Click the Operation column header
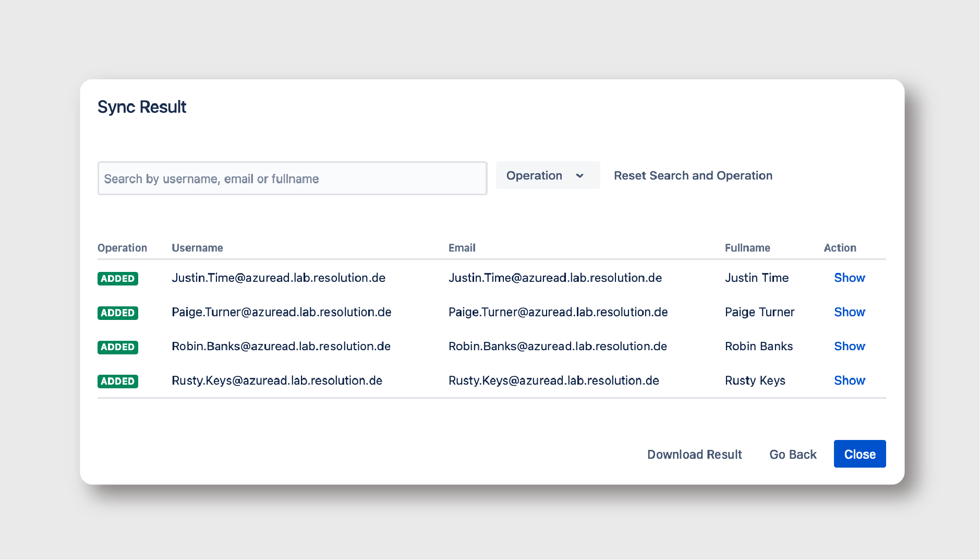This screenshot has height=560, width=980. pos(122,248)
